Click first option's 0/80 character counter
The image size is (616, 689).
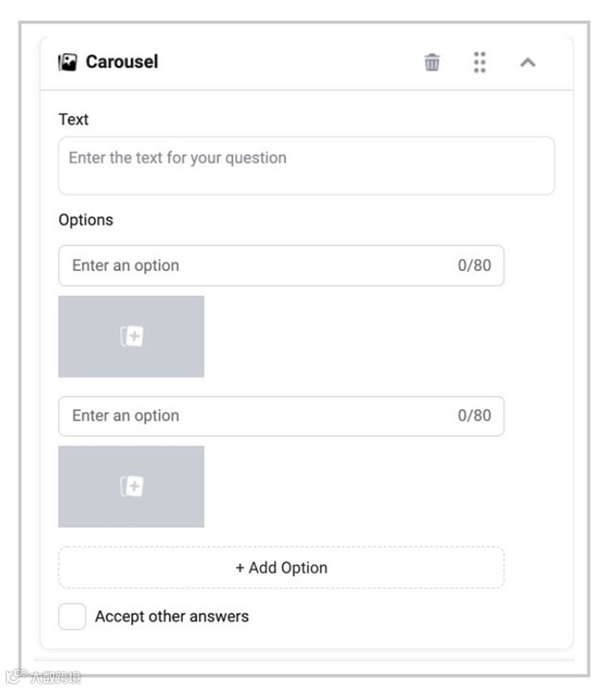[x=474, y=265]
